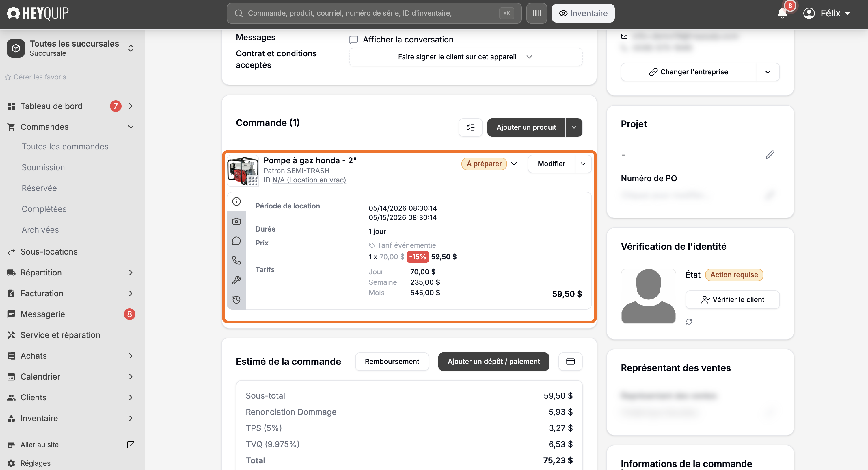
Task: Click the Félix user avatar icon
Action: [x=809, y=13]
